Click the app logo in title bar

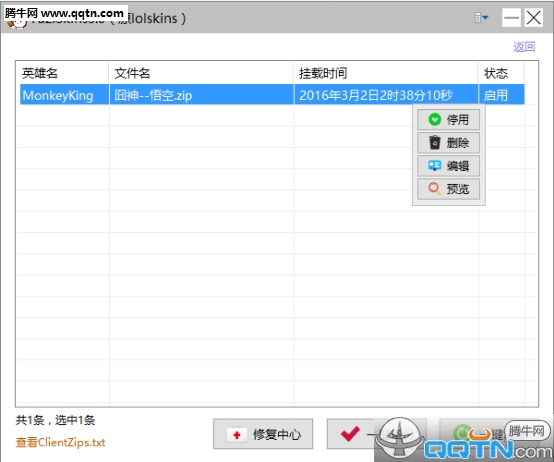[16, 23]
